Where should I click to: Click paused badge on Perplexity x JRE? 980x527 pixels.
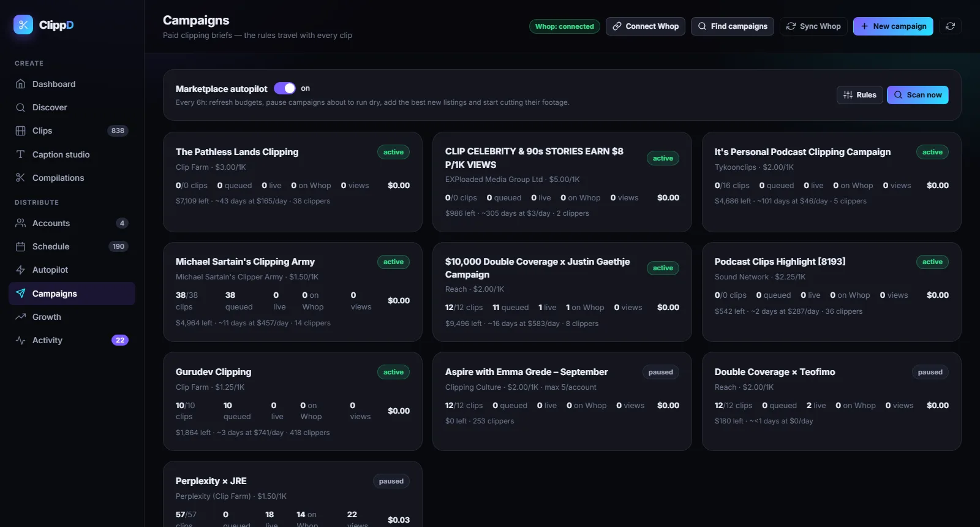391,481
